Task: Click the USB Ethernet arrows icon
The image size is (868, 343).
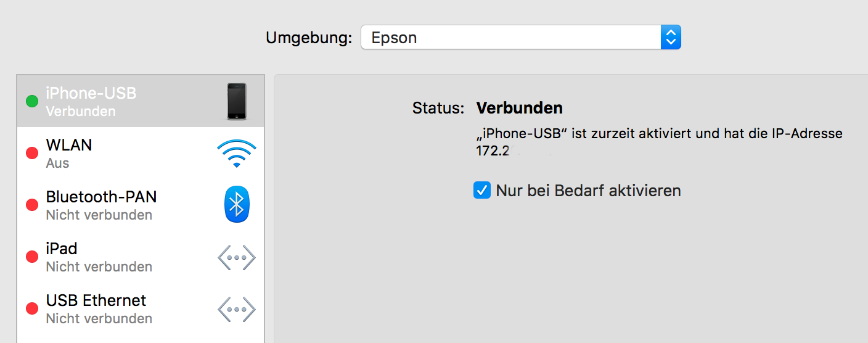Action: pos(236,309)
